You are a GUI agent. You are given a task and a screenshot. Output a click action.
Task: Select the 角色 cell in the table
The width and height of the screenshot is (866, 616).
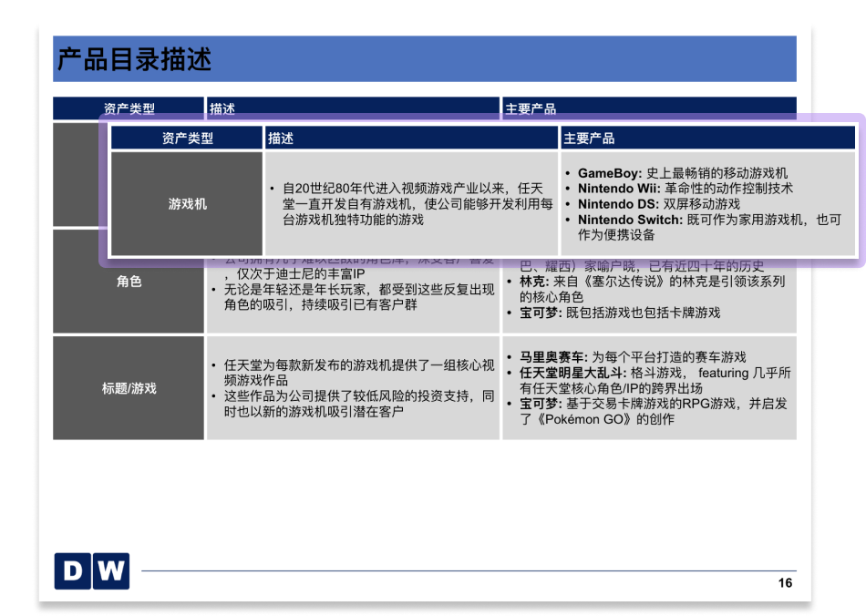point(128,282)
